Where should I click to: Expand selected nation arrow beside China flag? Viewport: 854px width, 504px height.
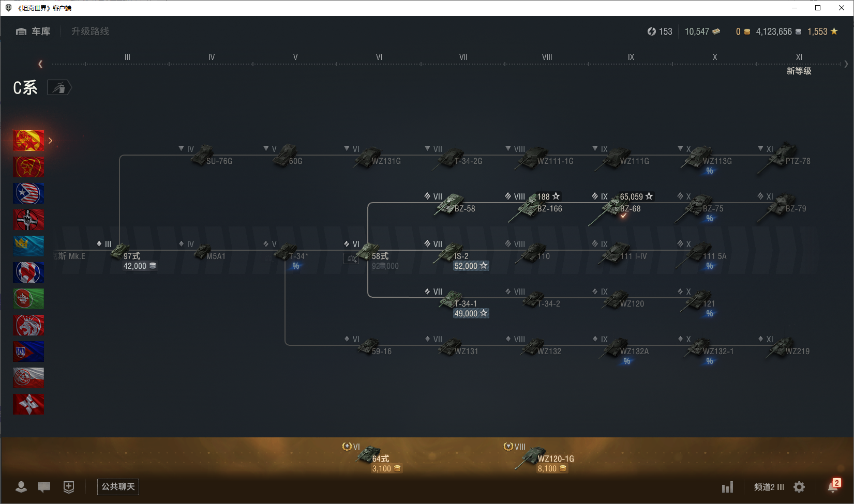[x=50, y=141]
